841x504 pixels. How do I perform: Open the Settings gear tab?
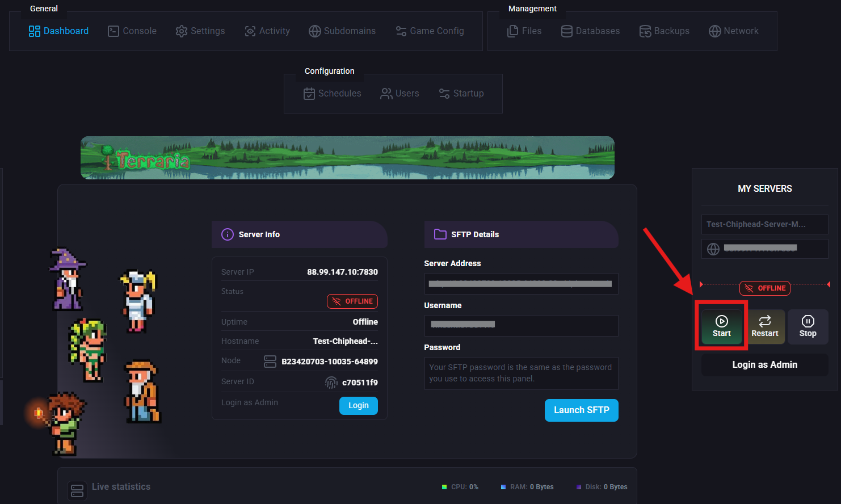200,31
